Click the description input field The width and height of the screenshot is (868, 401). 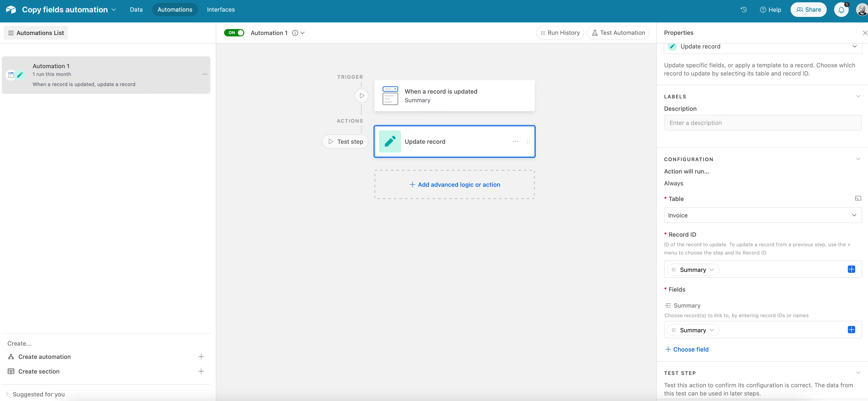[763, 123]
